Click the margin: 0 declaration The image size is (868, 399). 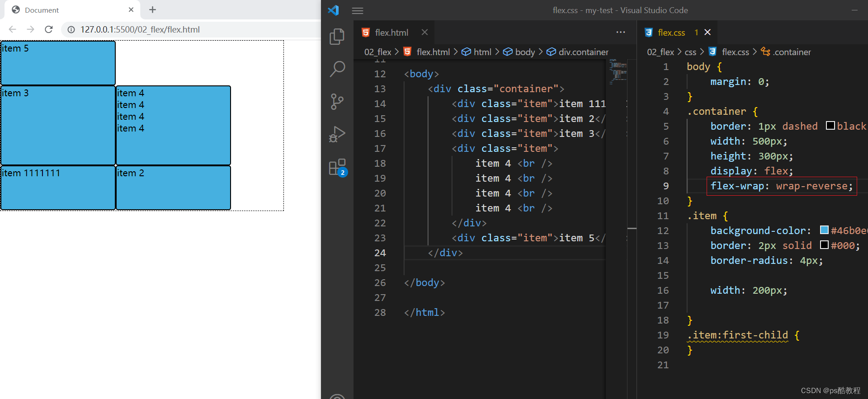point(740,82)
